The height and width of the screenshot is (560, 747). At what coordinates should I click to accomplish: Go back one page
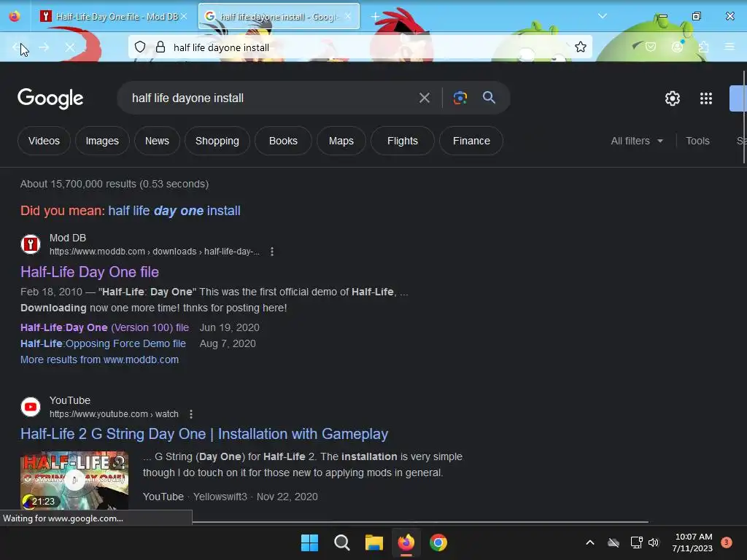18,47
